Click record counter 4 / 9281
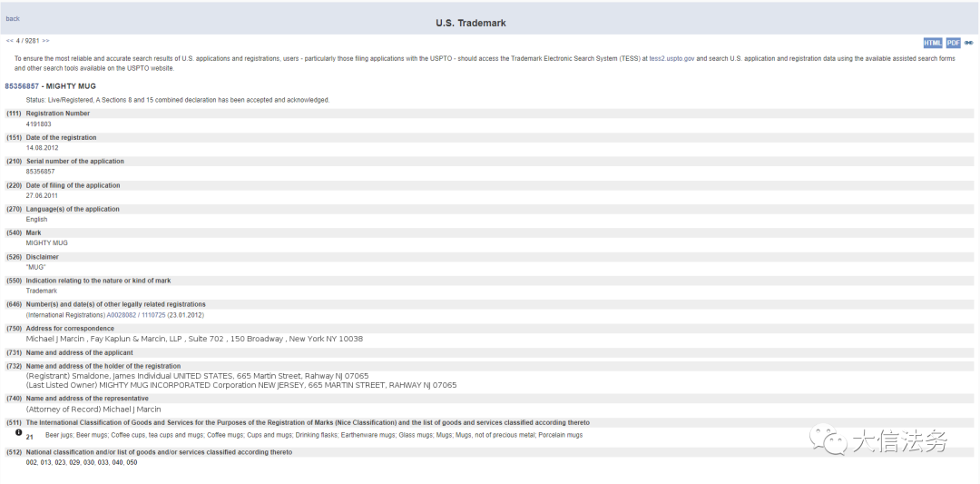Image resolution: width=980 pixels, height=484 pixels. pyautogui.click(x=27, y=41)
